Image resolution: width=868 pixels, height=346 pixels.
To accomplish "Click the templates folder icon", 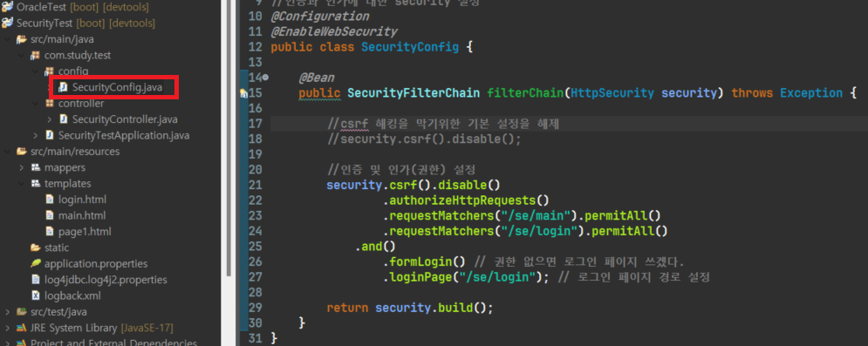I will (x=36, y=184).
